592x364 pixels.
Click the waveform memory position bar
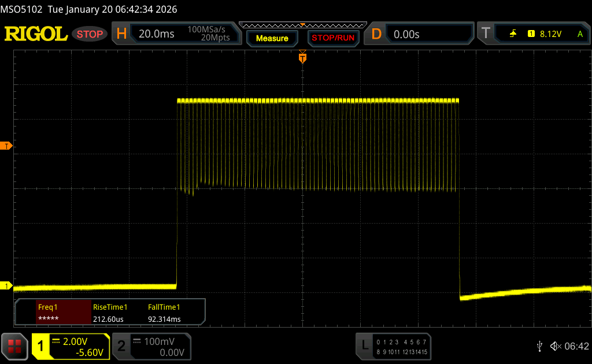pyautogui.click(x=302, y=25)
